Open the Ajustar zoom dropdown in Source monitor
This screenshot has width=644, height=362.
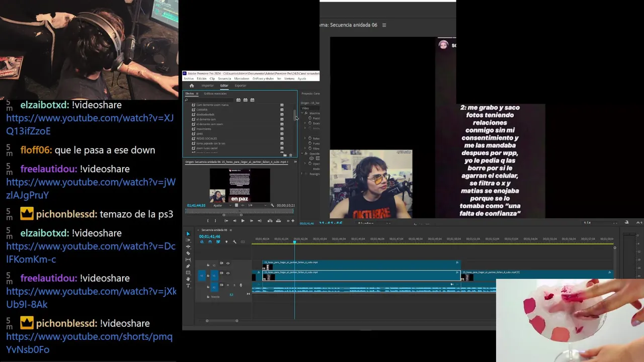click(x=223, y=205)
